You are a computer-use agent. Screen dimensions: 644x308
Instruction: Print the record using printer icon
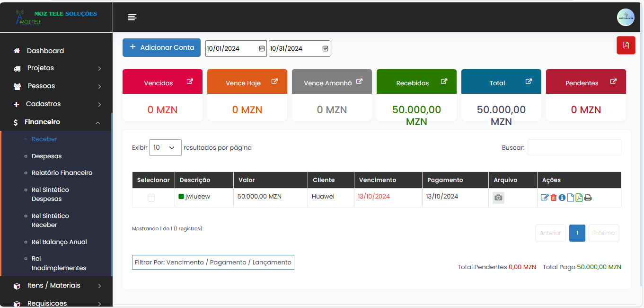(588, 197)
